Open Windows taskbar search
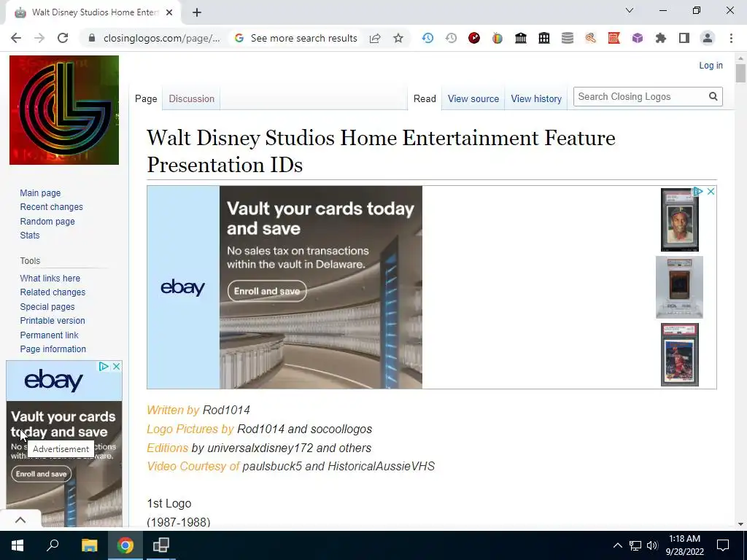 pyautogui.click(x=53, y=545)
